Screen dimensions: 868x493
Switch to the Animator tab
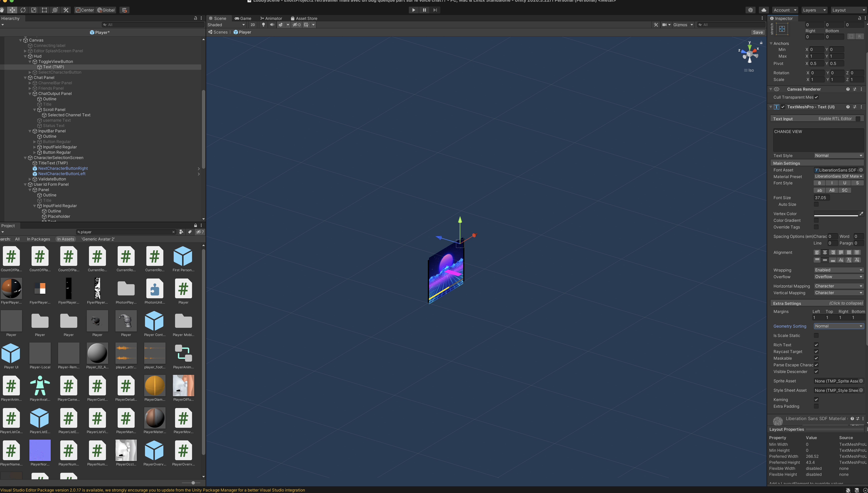tap(271, 18)
